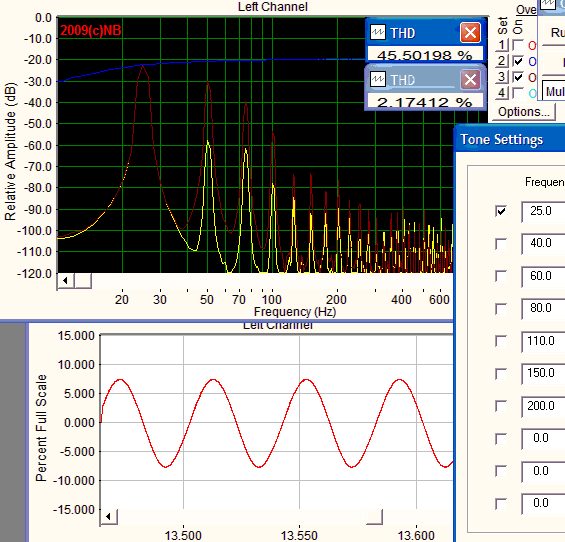Click the 60.0 frequency input field

(544, 276)
